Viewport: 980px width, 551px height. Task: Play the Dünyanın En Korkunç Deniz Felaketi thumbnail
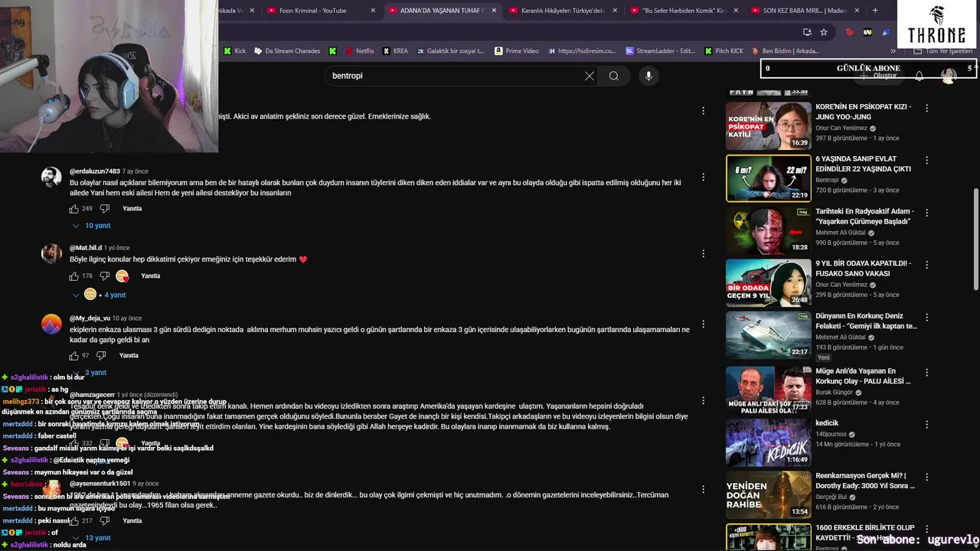[768, 337]
